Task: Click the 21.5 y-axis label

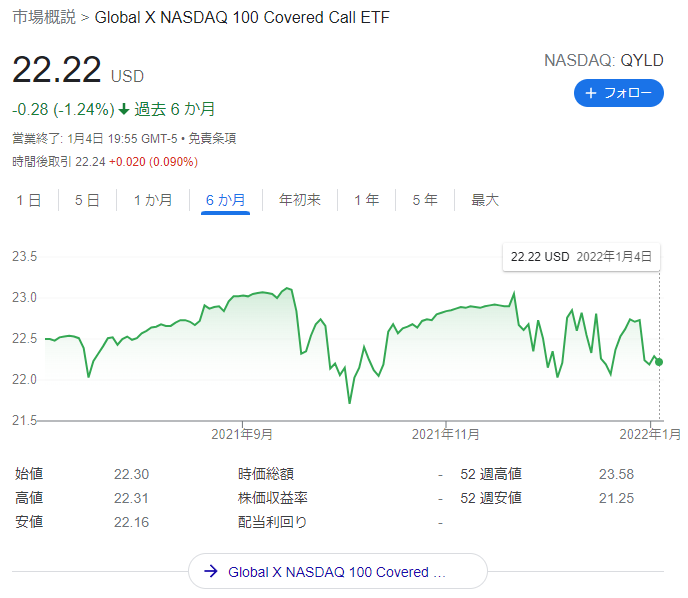Action: coord(25,420)
